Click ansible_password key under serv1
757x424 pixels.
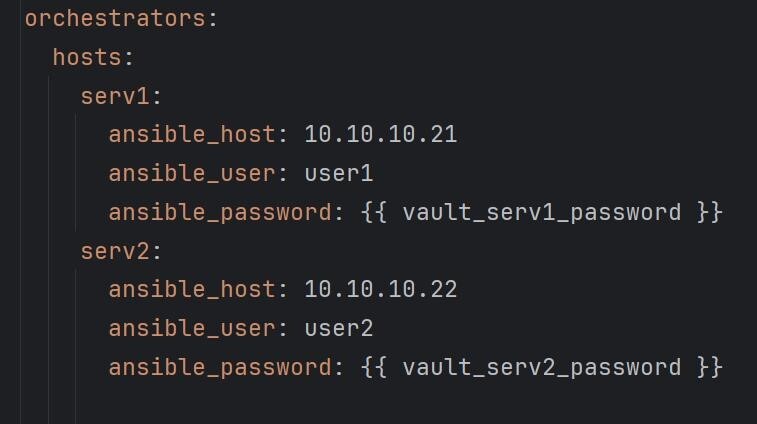pos(220,212)
